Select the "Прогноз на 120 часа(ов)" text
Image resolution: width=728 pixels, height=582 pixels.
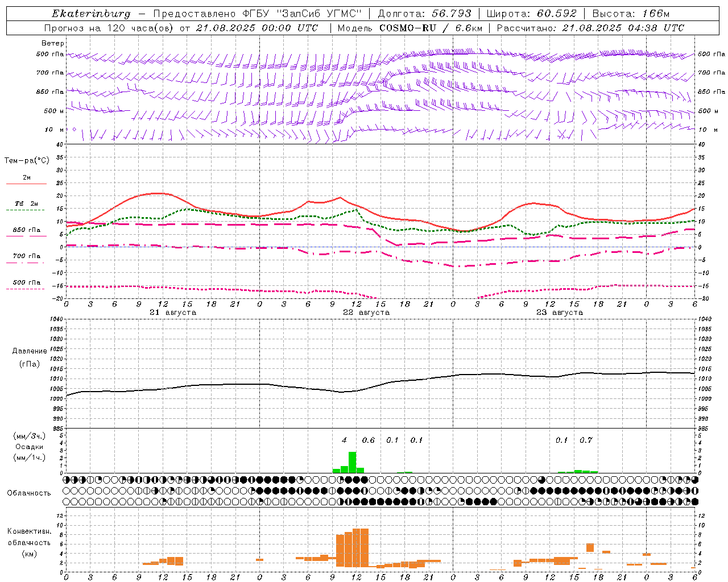(x=109, y=28)
